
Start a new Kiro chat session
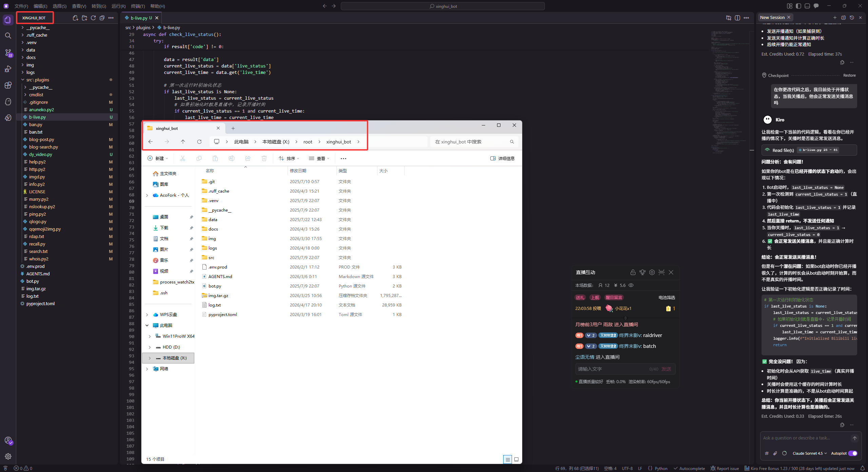(835, 17)
